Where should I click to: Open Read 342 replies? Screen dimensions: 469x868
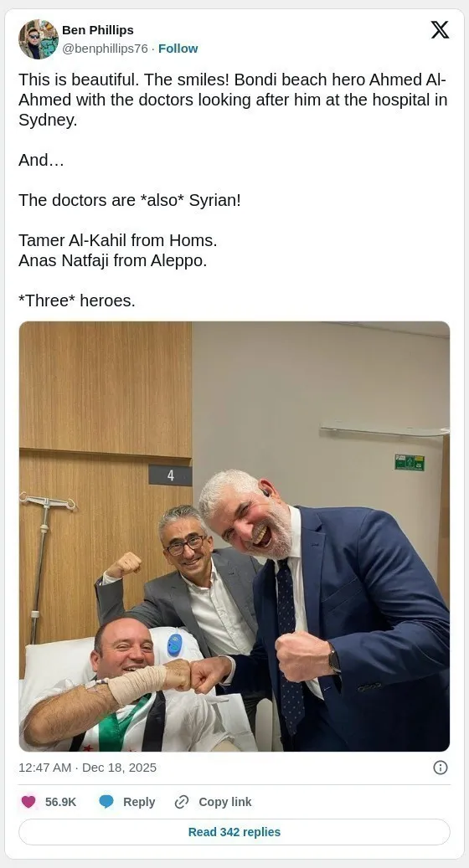click(x=234, y=832)
